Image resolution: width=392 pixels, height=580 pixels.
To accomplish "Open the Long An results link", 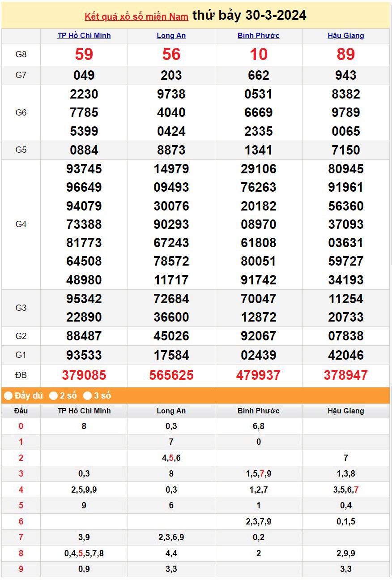I will pyautogui.click(x=171, y=35).
